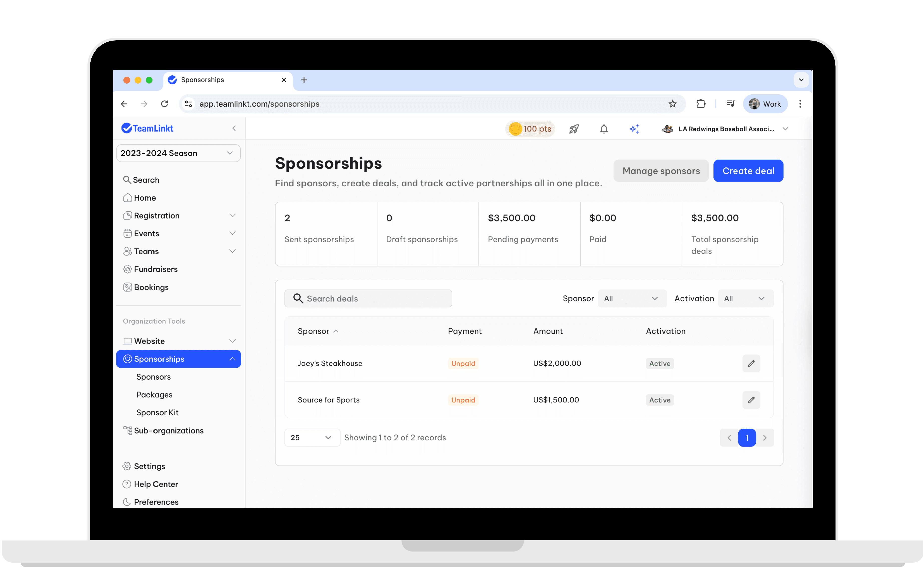Open the Sponsor Kit submenu item

pos(158,412)
